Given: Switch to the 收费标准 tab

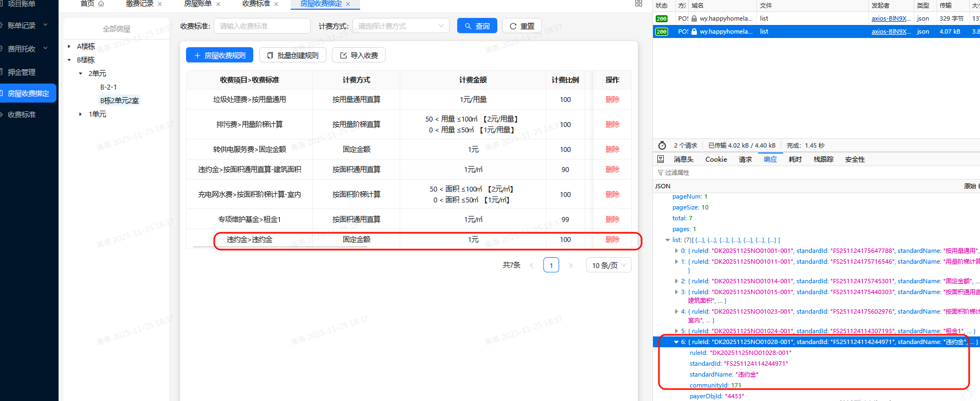Looking at the screenshot, I should pos(256,4).
